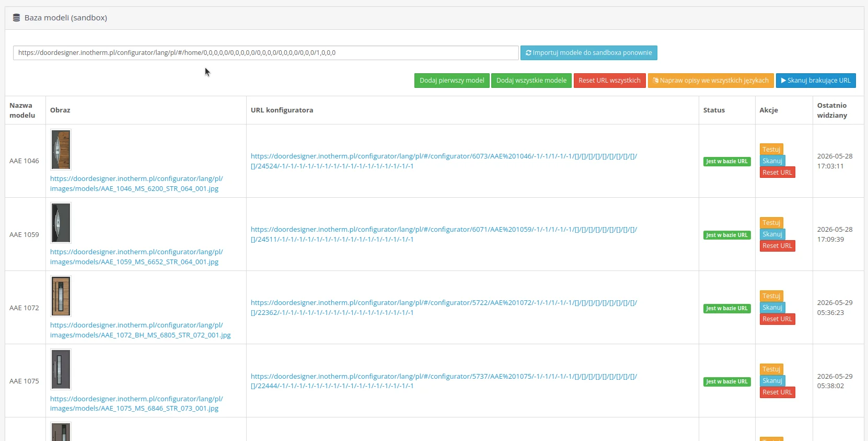The width and height of the screenshot is (868, 441).
Task: Click the Jest w bazie URL badge for AAE 1059
Action: (727, 235)
